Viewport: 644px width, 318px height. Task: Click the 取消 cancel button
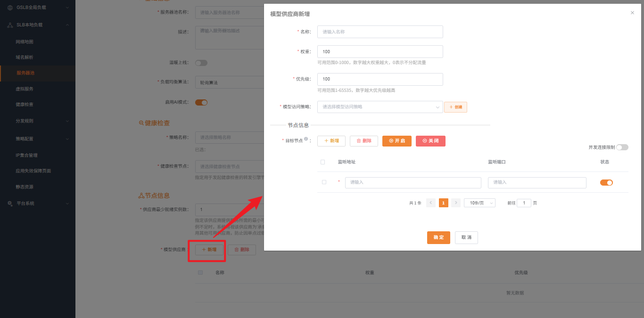click(x=466, y=237)
